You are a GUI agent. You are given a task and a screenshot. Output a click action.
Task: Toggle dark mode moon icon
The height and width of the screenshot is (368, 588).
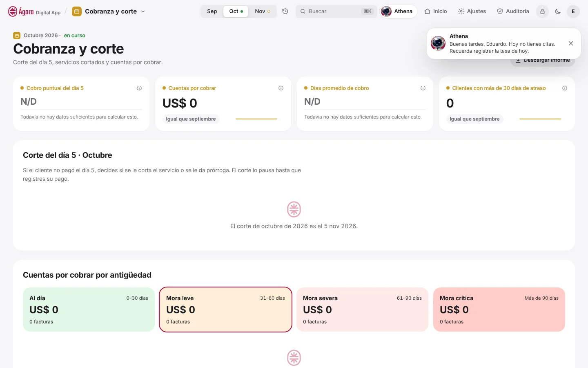[558, 11]
